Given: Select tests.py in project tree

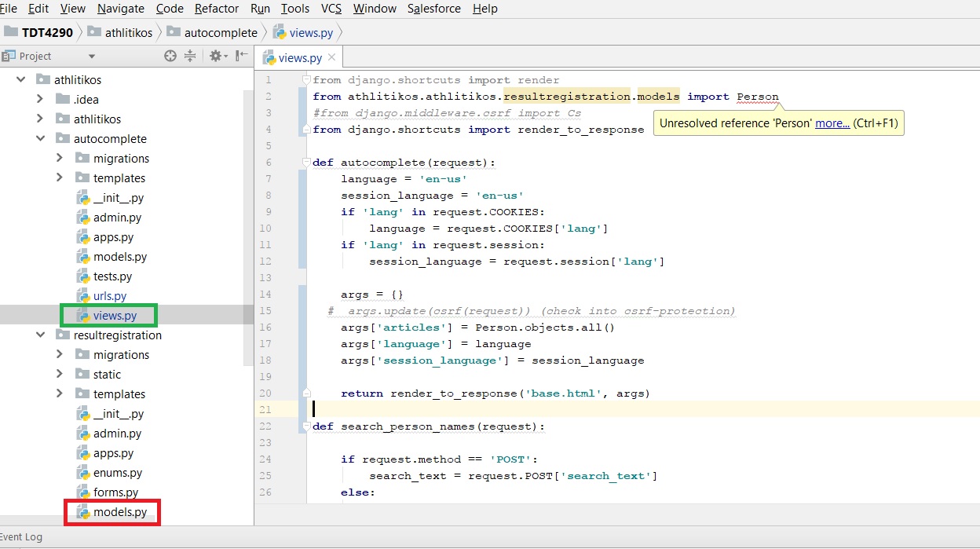Looking at the screenshot, I should pos(104,276).
